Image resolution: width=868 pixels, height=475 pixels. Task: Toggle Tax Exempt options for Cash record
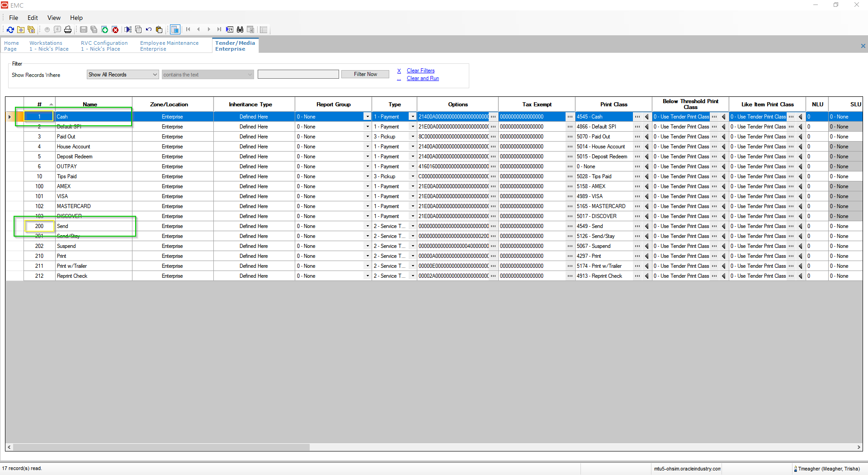point(569,117)
